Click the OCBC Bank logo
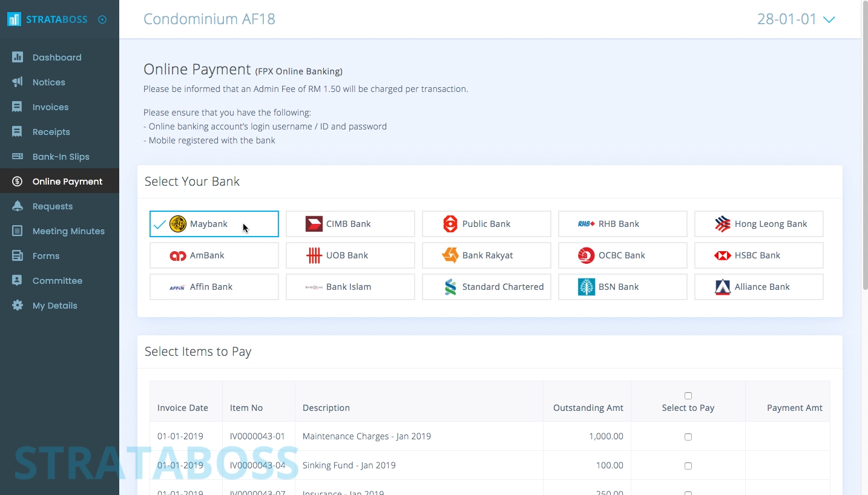 click(587, 255)
